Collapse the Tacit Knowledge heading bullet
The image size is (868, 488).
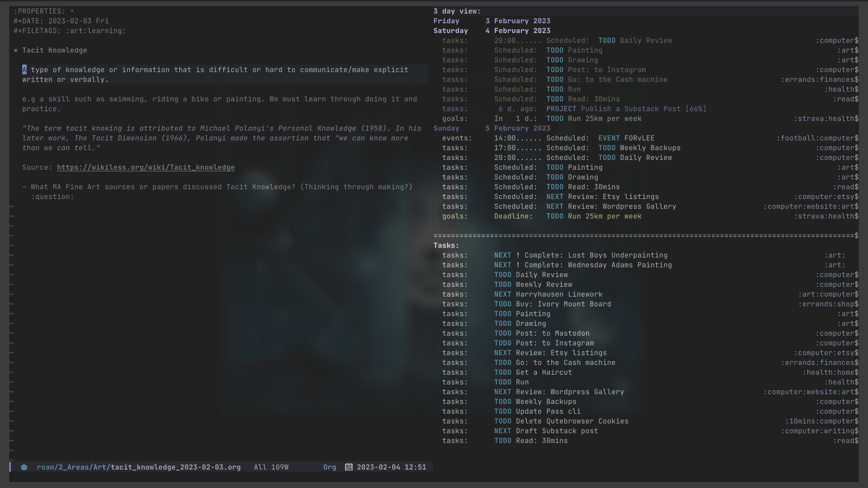pos(16,50)
